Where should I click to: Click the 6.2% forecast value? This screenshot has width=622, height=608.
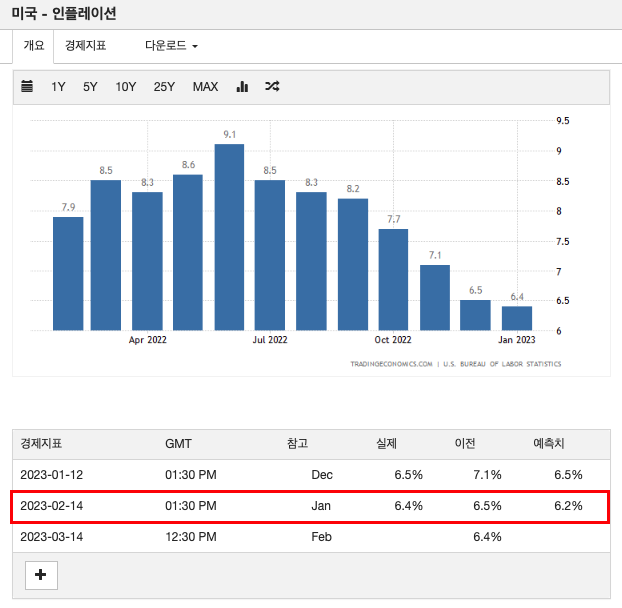(568, 506)
